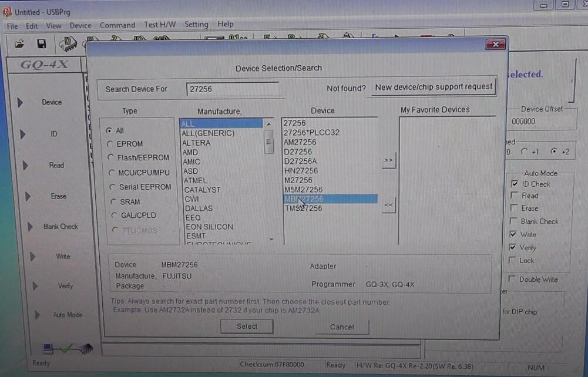
Task: Toggle the Double Write checkbox
Action: [x=512, y=279]
